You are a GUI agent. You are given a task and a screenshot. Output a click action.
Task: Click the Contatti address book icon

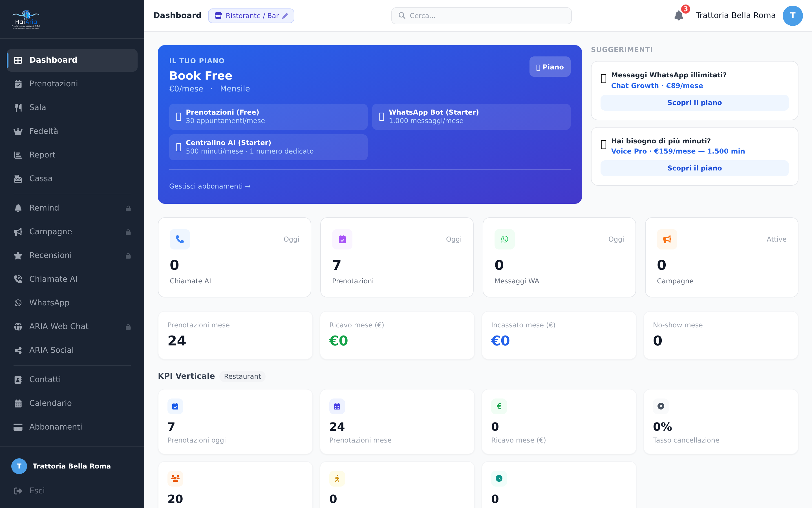tap(18, 380)
